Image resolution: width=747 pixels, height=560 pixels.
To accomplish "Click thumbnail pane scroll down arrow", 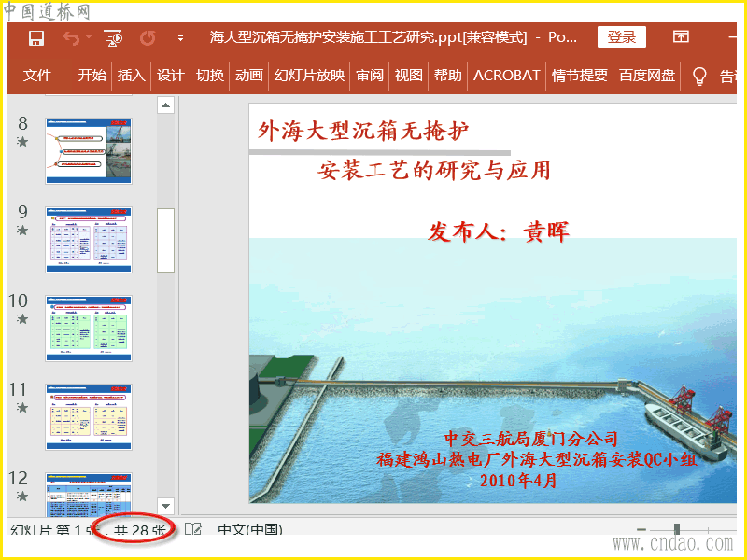I will [x=166, y=506].
